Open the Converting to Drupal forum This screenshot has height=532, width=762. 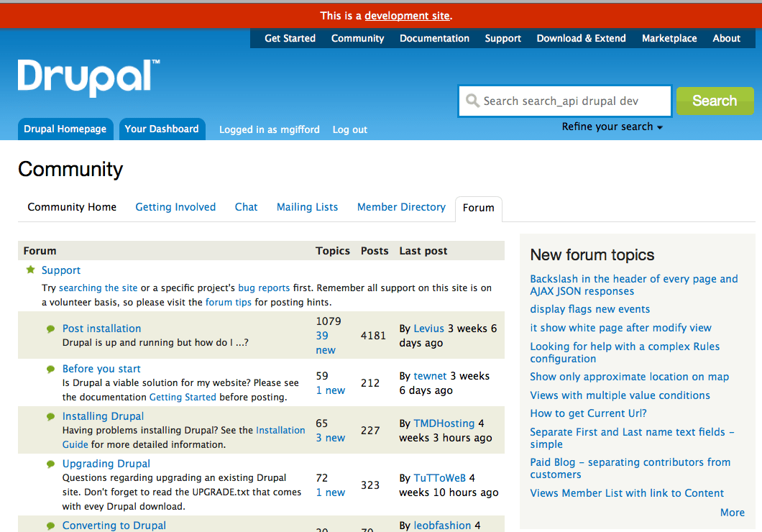pyautogui.click(x=114, y=526)
